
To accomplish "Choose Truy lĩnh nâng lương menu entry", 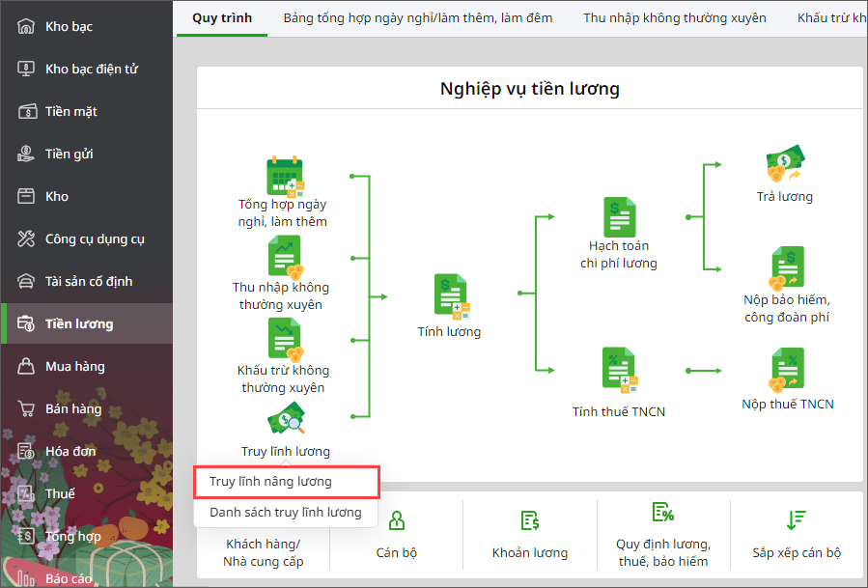I will [x=286, y=482].
